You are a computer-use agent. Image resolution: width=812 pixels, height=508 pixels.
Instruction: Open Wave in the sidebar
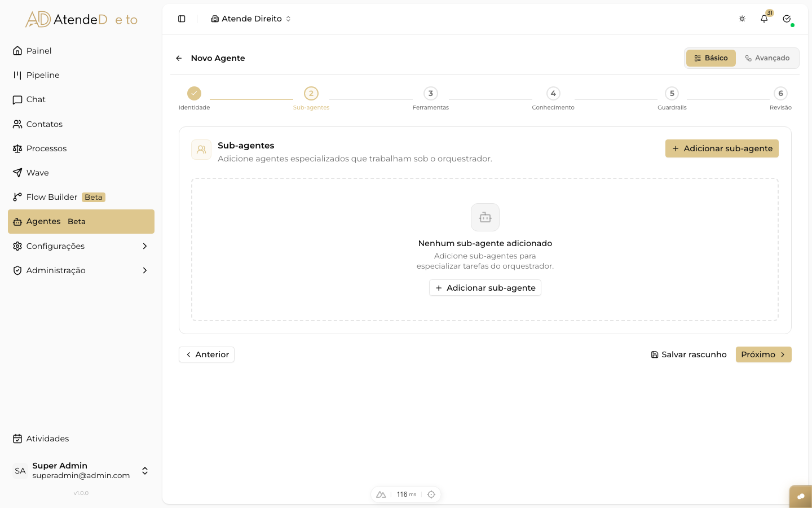pyautogui.click(x=81, y=173)
